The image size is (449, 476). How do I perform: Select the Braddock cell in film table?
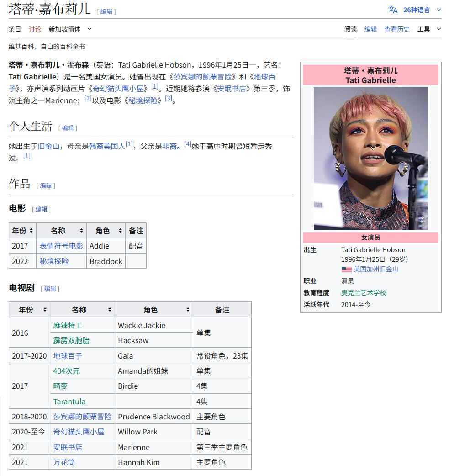tap(106, 261)
